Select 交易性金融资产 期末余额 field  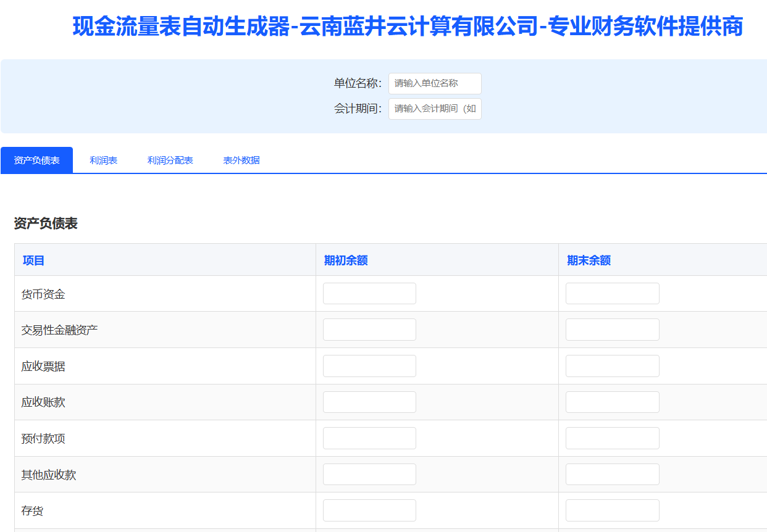tap(612, 330)
